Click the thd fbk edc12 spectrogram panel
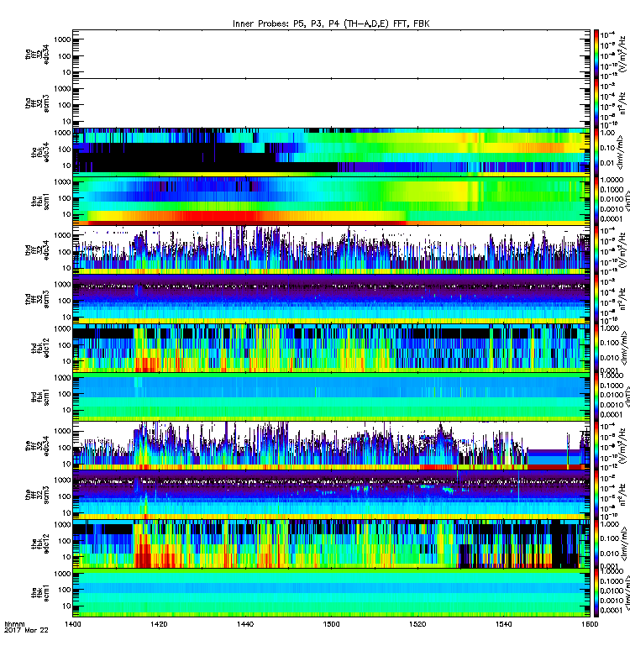630x672 pixels. click(331, 348)
